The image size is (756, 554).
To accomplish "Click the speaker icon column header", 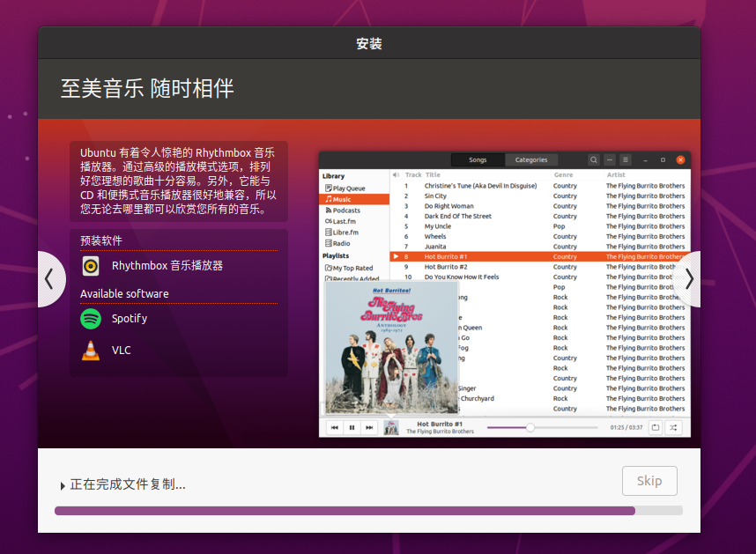I will 396,175.
